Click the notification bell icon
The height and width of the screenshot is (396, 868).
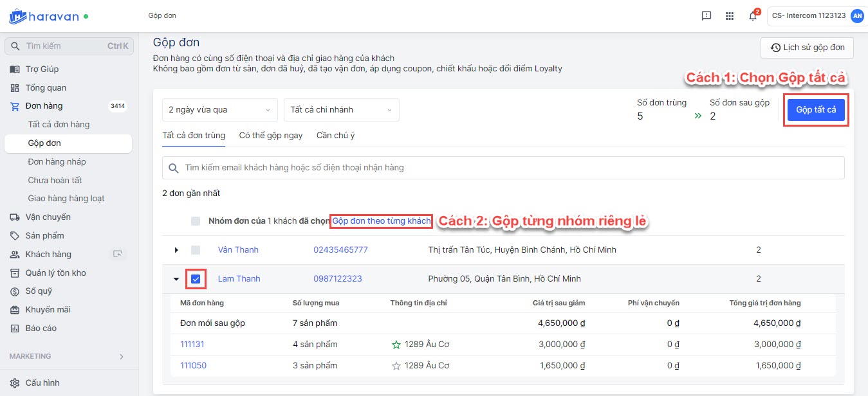coord(752,16)
